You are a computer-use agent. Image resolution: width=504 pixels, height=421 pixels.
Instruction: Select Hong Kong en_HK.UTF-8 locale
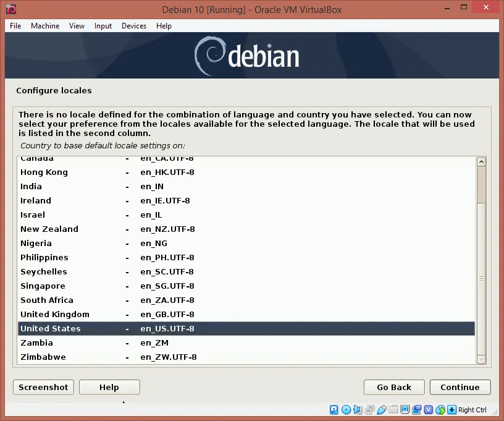pos(246,172)
